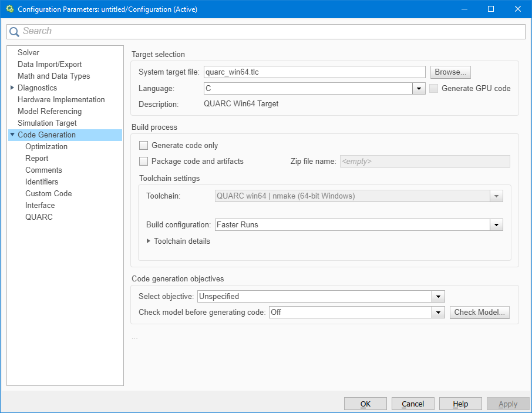Open the Check model before generating code dropdown
Viewport: 532px width, 413px height.
[x=438, y=312]
